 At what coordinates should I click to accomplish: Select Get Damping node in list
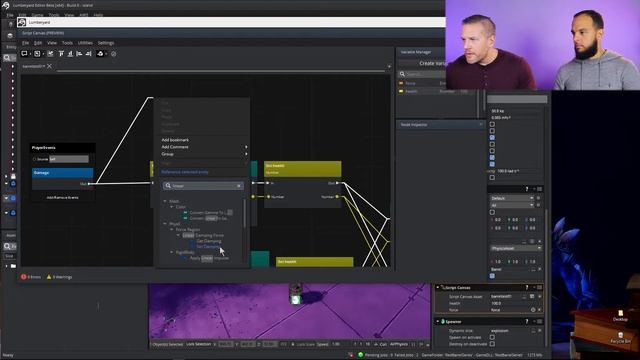pyautogui.click(x=209, y=241)
